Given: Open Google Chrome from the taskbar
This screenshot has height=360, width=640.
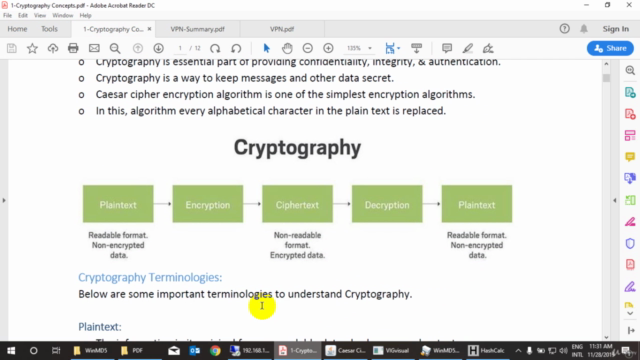Looking at the screenshot, I should [215, 351].
